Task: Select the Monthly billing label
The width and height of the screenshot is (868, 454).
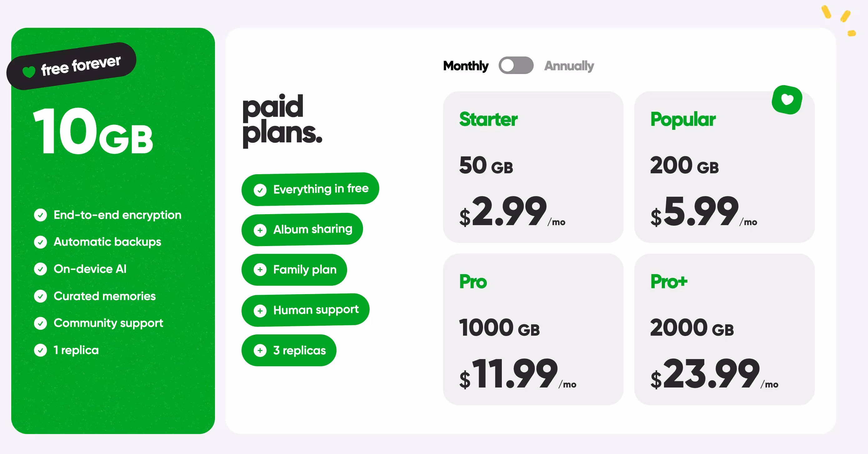Action: click(x=466, y=66)
